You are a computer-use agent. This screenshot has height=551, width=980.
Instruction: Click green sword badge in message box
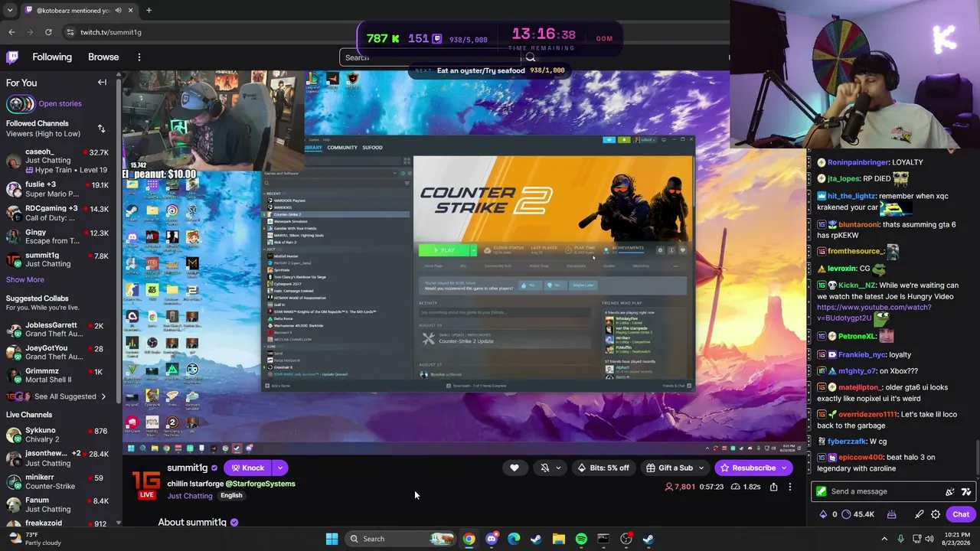click(x=822, y=491)
